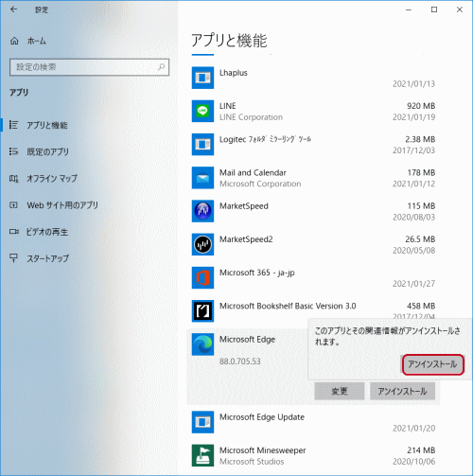Click the MarketSpeed2 app icon
Viewport: 473px width, 476px height.
pyautogui.click(x=202, y=244)
